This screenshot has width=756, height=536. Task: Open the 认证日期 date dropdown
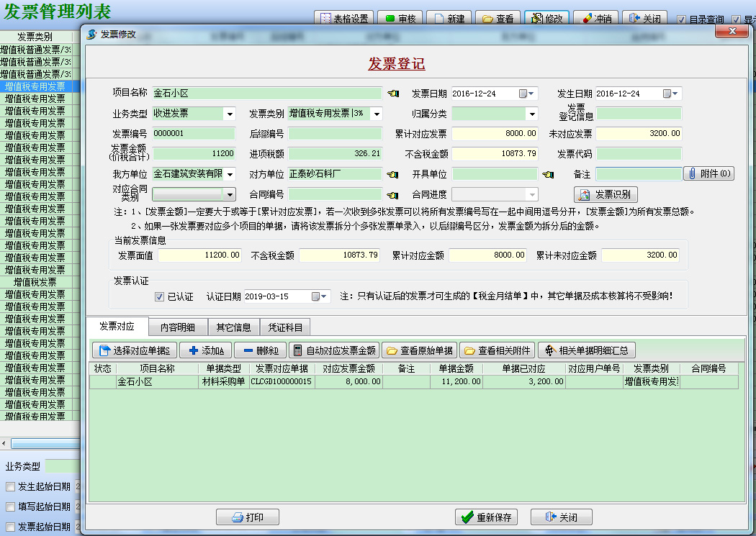324,296
